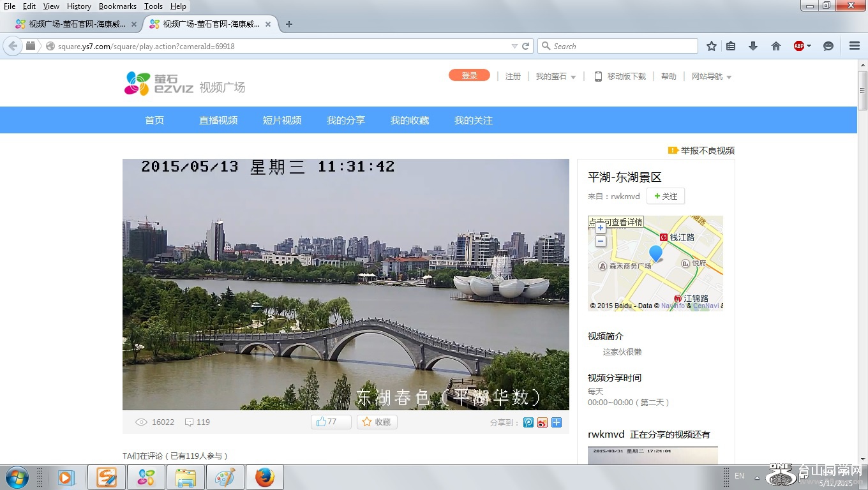The image size is (868, 490).
Task: Zoom out on the Baidu map
Action: tap(601, 241)
